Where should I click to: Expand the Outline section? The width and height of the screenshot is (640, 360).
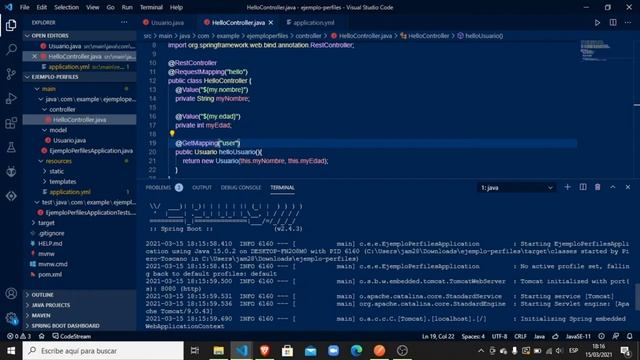pyautogui.click(x=80, y=295)
